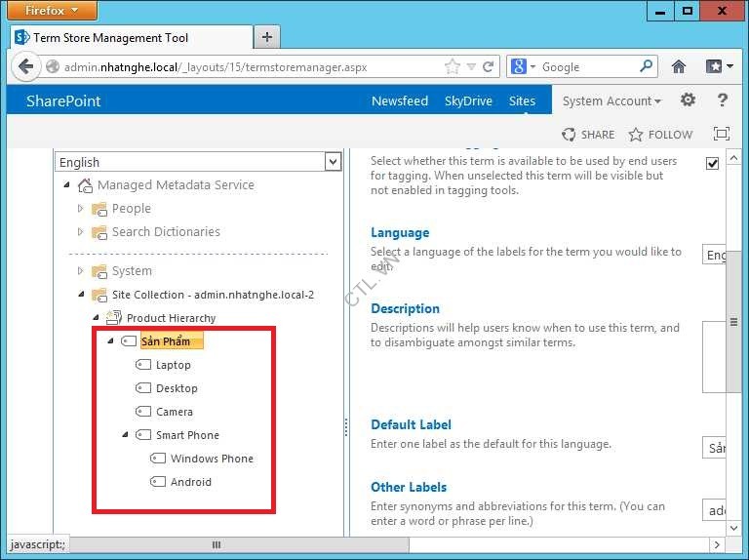Screen dimensions: 749x560
Task: Click the SHARE button
Action: point(588,135)
